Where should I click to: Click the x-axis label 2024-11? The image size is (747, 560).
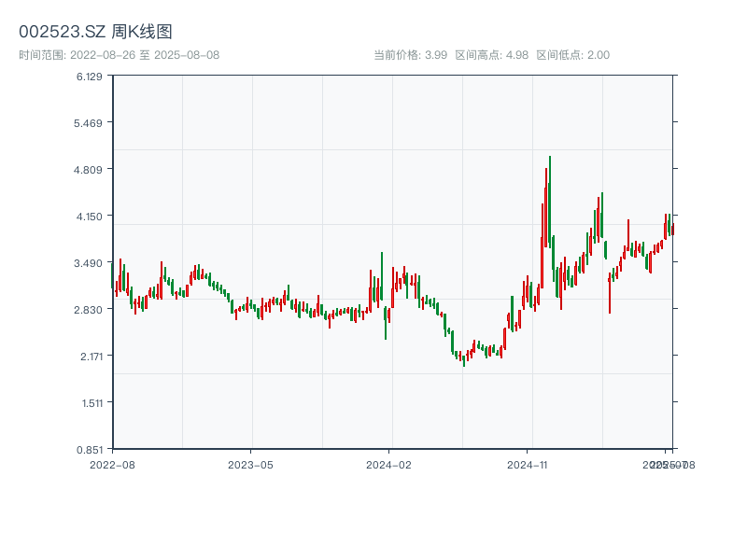pos(527,465)
